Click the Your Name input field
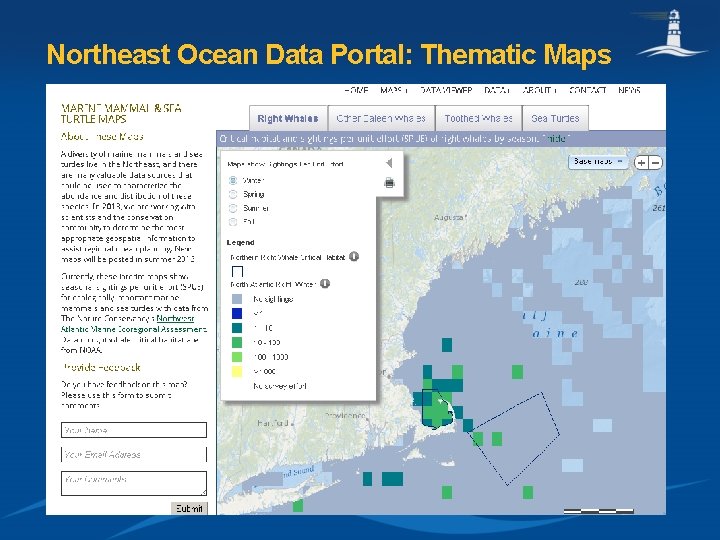Image resolution: width=720 pixels, height=540 pixels. pyautogui.click(x=134, y=430)
